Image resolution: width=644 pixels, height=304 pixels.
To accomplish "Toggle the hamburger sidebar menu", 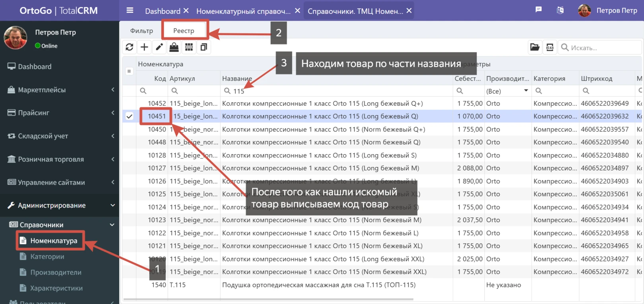I will (x=130, y=10).
